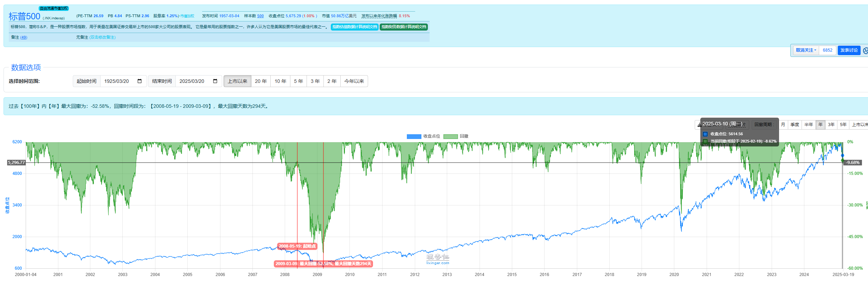Toggle the 收盘点位 legend series

point(423,136)
